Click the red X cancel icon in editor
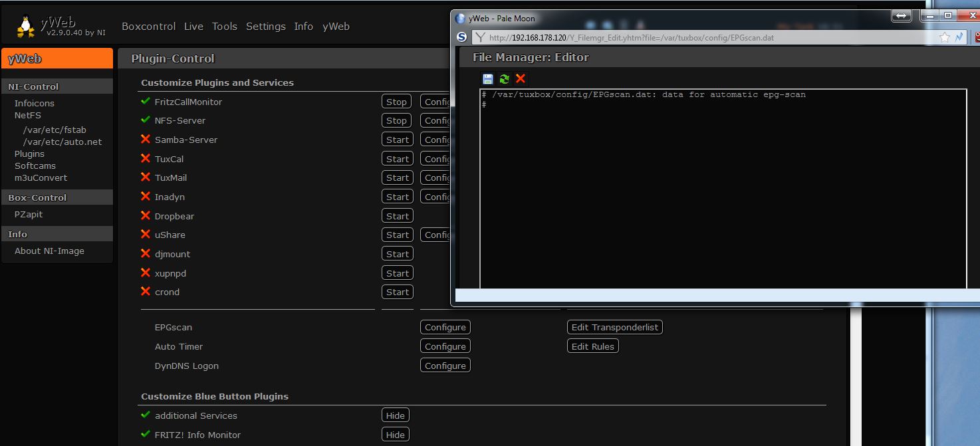Viewport: 980px width, 446px height. pos(521,79)
